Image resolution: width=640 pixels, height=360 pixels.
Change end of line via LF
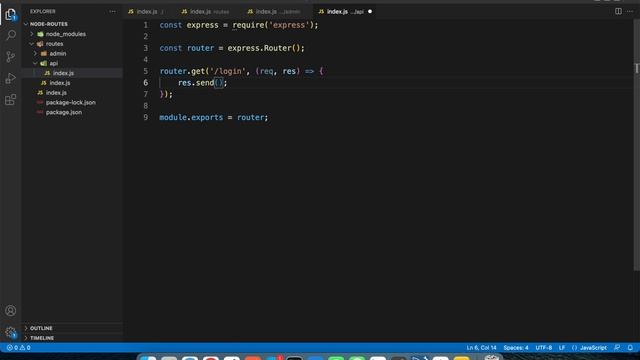coord(562,348)
